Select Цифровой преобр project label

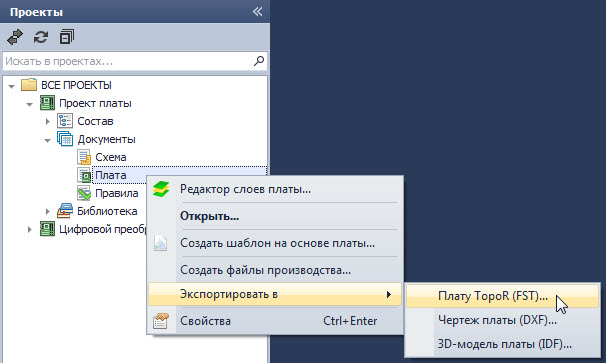103,229
